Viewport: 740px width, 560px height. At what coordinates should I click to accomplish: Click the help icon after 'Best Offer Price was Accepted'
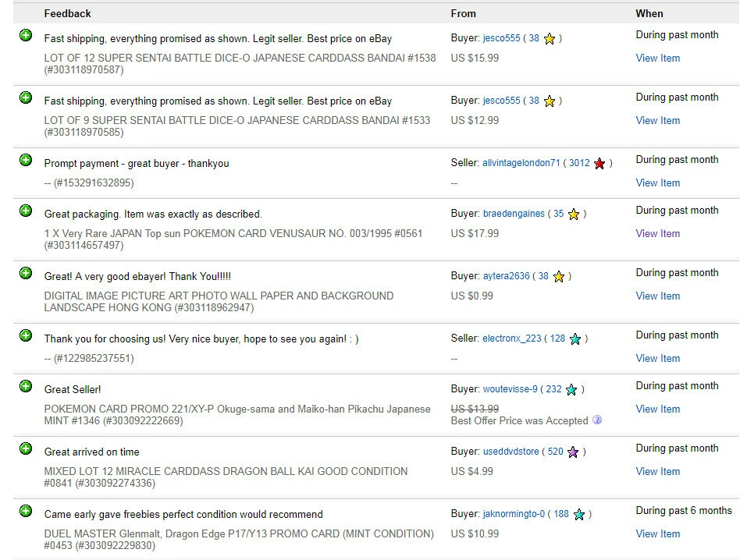click(597, 420)
